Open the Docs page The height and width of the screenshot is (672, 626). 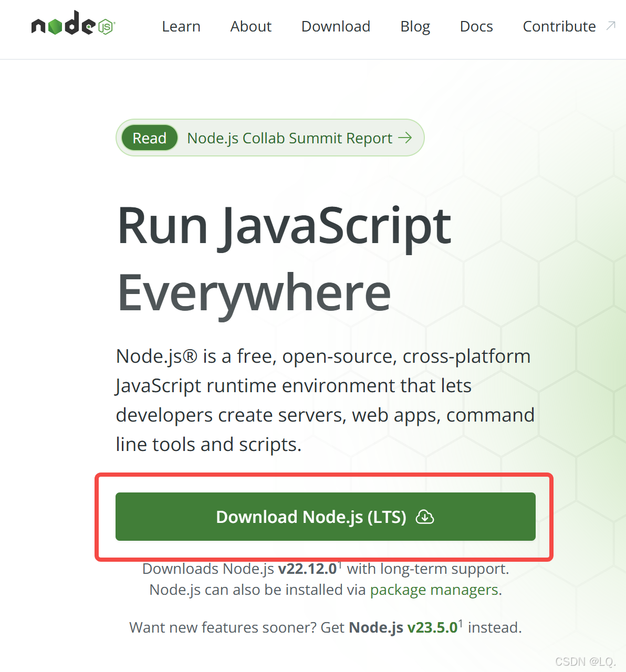coord(476,26)
